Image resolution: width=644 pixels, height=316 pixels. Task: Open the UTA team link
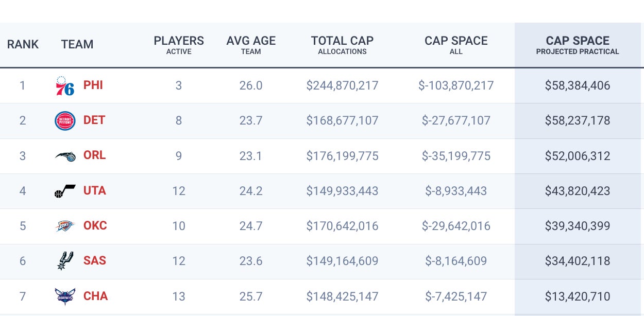[x=95, y=190]
